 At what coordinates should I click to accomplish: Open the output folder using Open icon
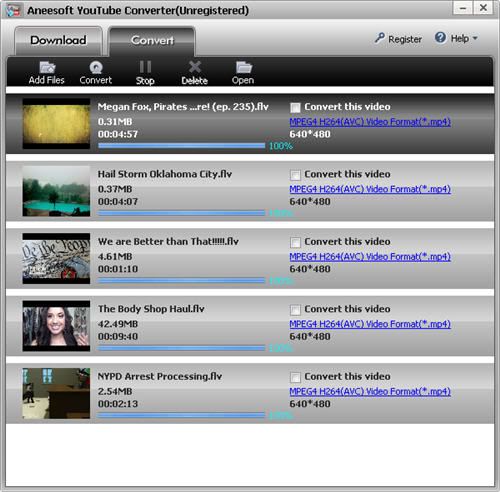pos(244,67)
